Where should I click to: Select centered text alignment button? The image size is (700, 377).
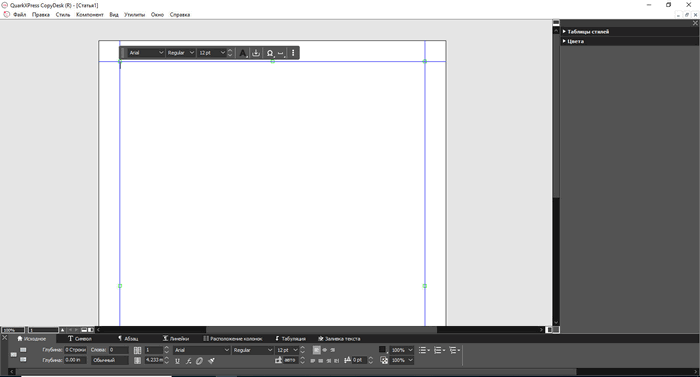[325, 350]
